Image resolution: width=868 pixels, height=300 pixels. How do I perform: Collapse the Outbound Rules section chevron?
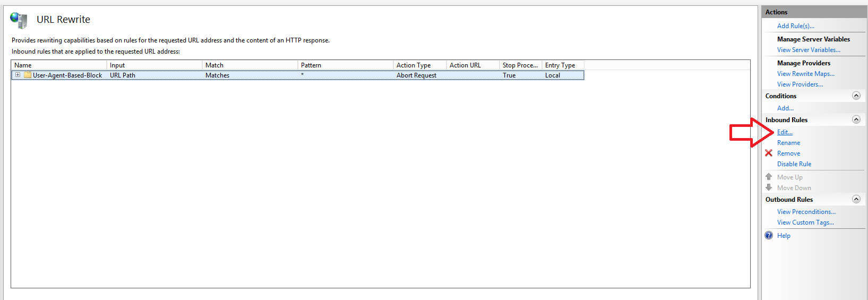[856, 199]
